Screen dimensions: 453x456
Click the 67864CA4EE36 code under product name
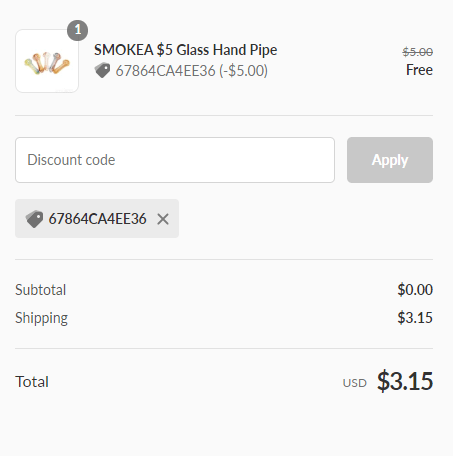pos(166,71)
